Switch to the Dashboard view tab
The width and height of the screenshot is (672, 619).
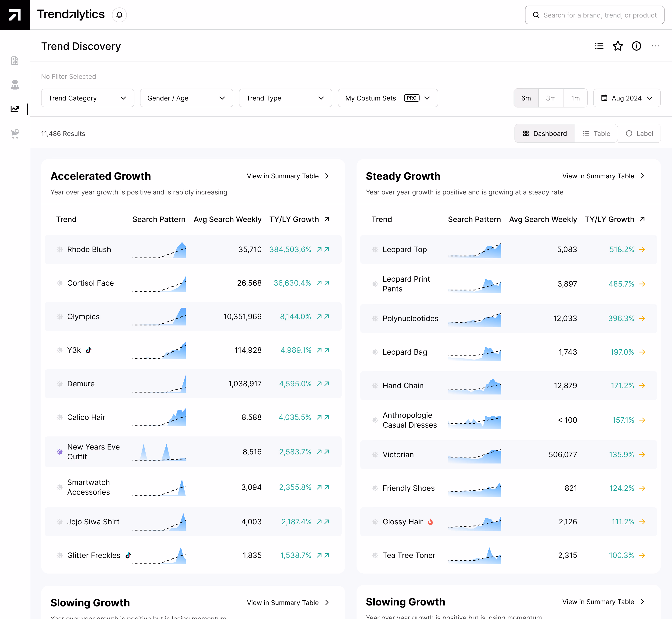(545, 134)
